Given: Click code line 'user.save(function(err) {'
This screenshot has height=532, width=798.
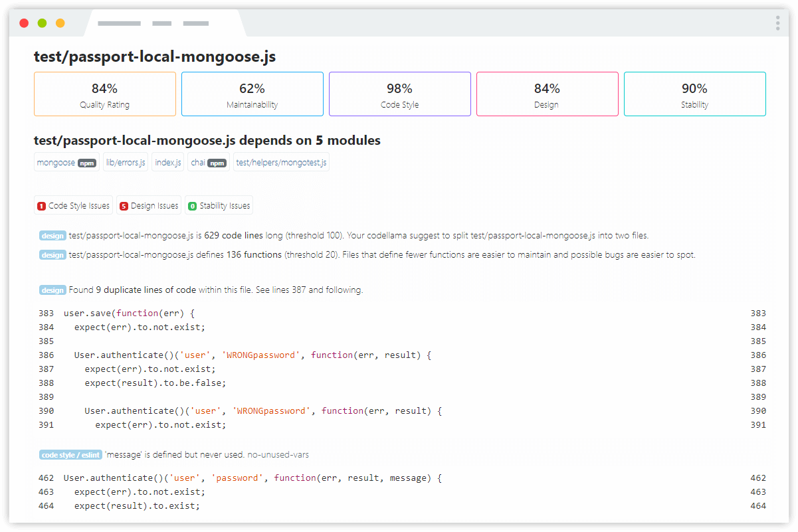Looking at the screenshot, I should (129, 313).
